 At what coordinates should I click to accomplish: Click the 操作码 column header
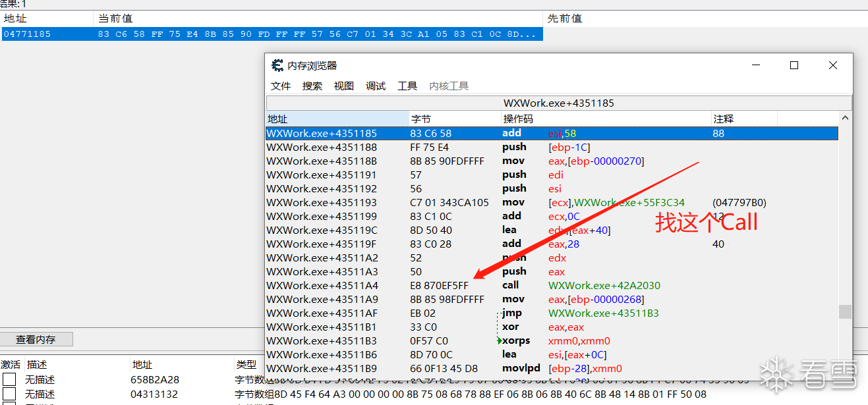606,119
